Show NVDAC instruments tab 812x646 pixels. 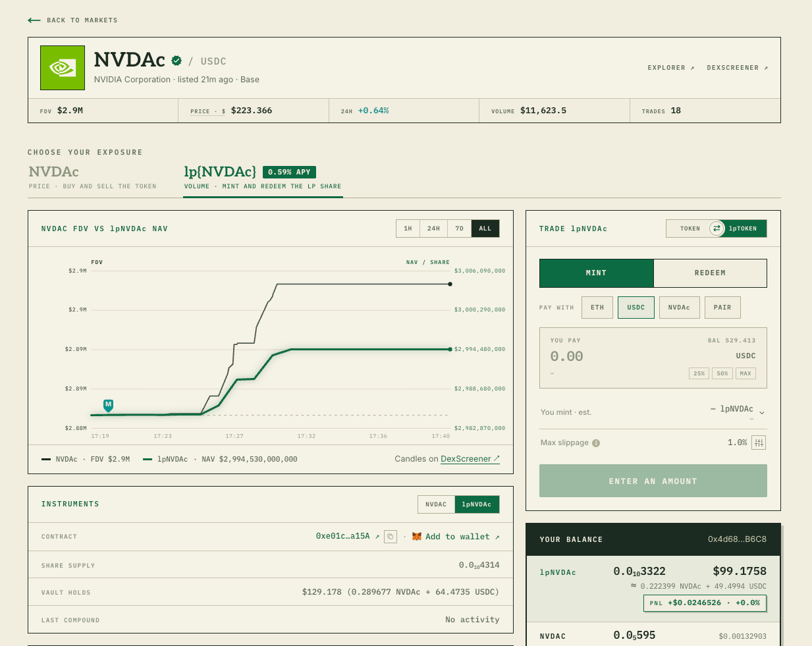pos(436,504)
